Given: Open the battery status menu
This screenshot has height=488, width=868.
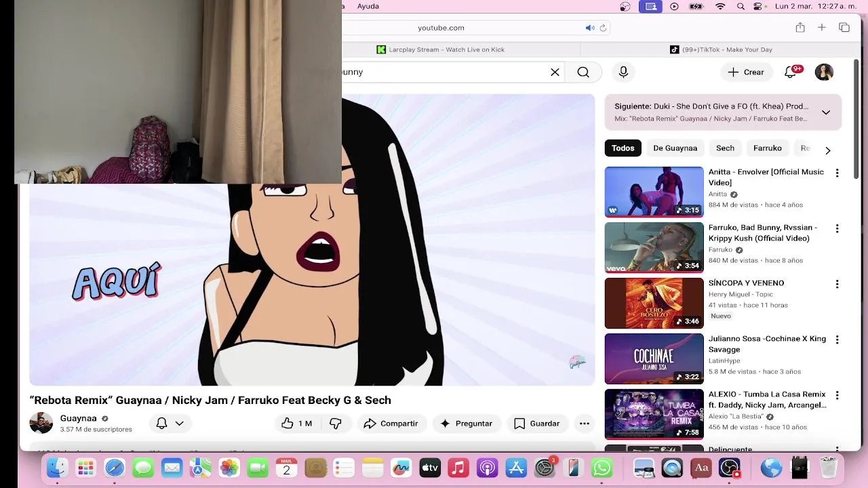Looking at the screenshot, I should [696, 6].
